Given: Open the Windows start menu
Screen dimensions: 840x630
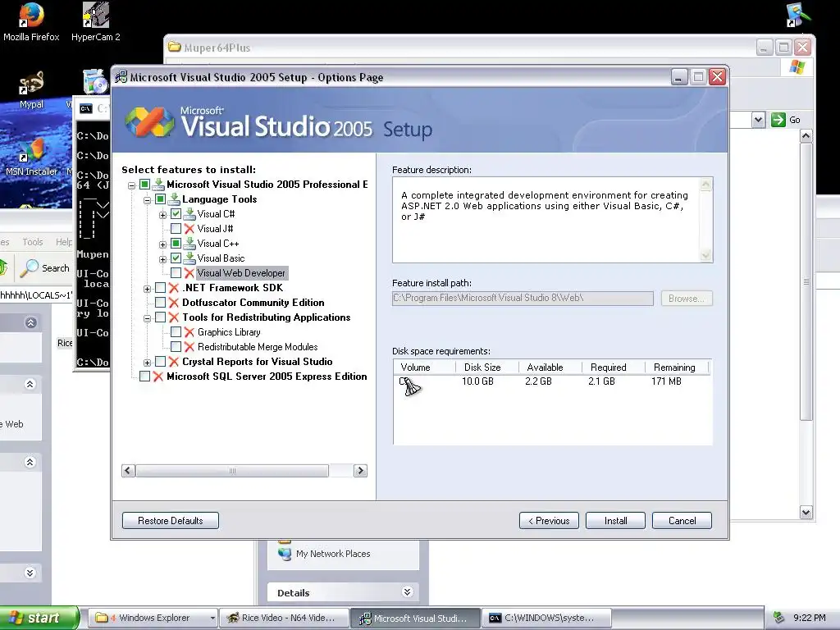Looking at the screenshot, I should (x=39, y=618).
